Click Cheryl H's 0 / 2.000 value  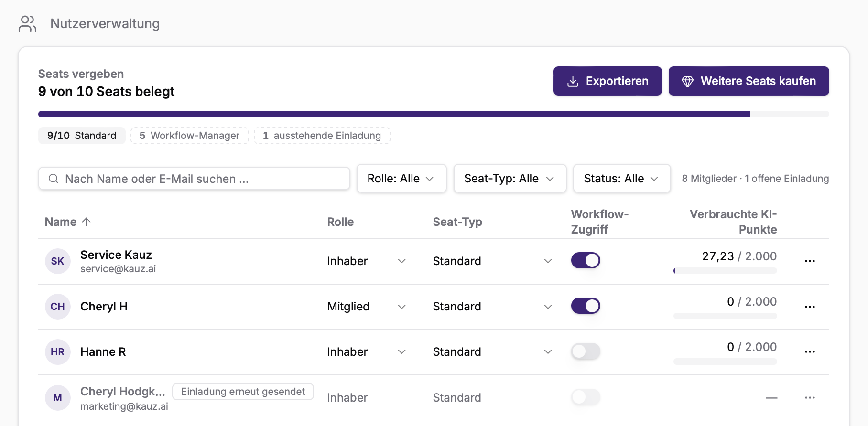(x=752, y=302)
